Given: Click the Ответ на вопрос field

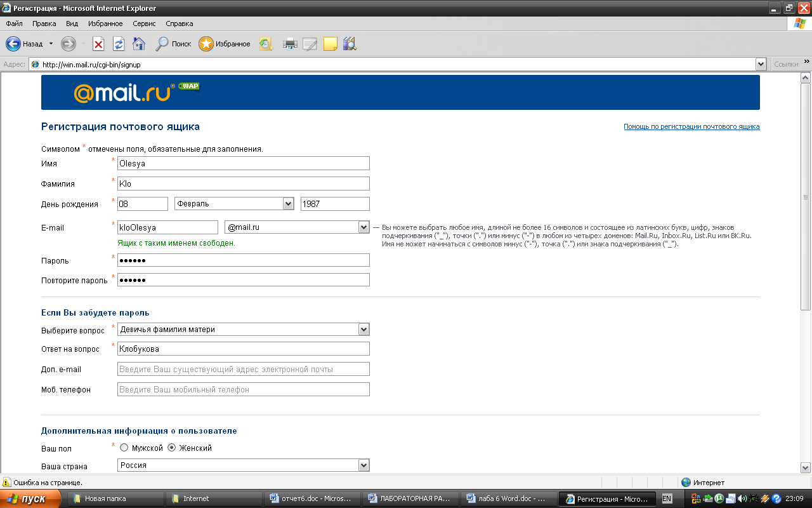Looking at the screenshot, I should (244, 349).
